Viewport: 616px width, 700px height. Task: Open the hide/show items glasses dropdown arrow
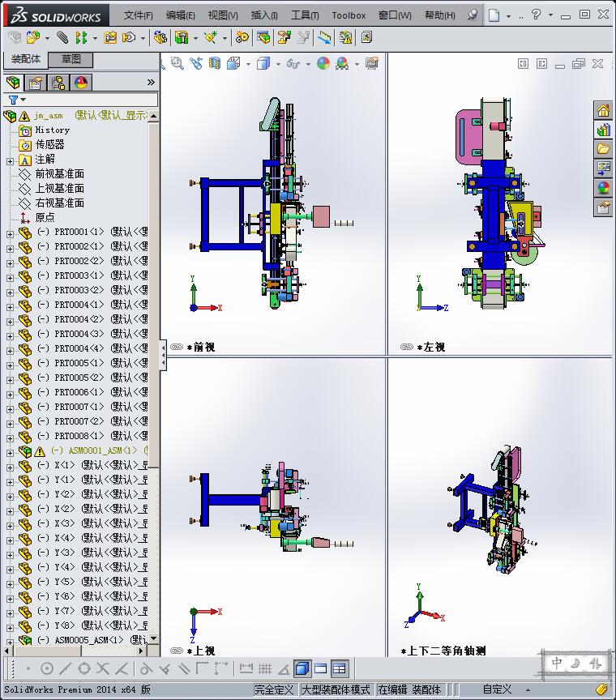pos(308,64)
